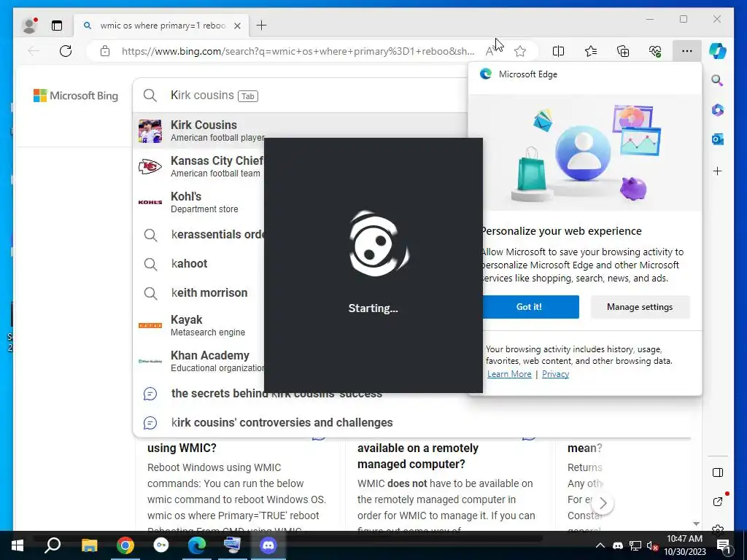Image resolution: width=747 pixels, height=560 pixels.
Task: Open the Privacy link
Action: pos(555,374)
